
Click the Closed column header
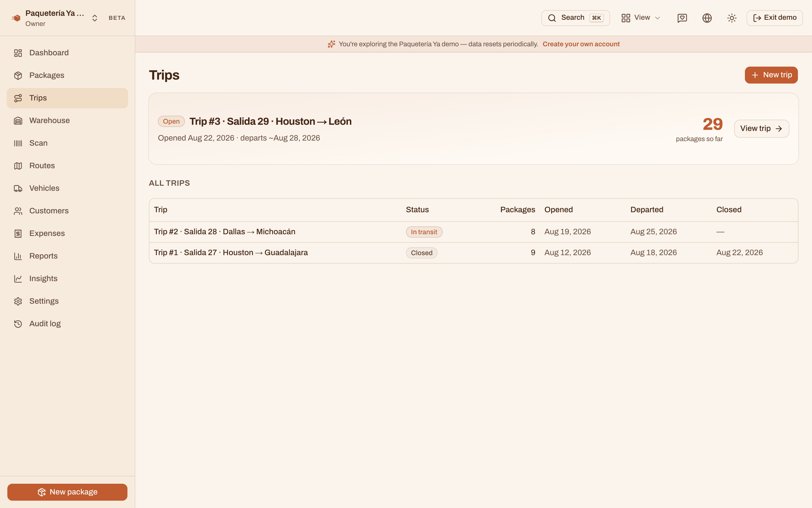point(729,210)
